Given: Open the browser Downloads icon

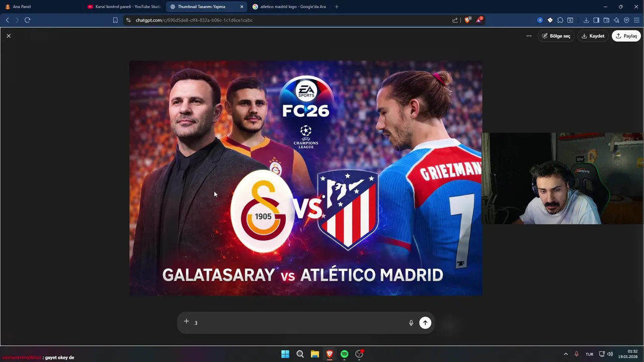Looking at the screenshot, I should pos(586,20).
